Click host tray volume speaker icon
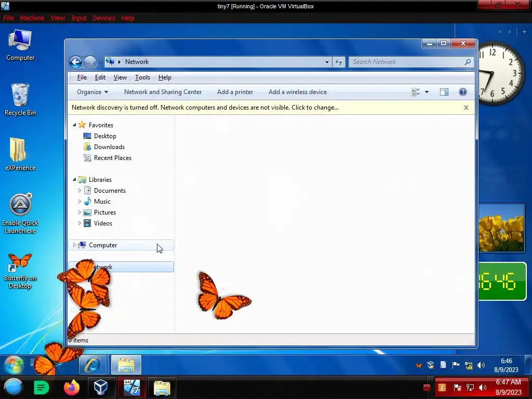532x399 pixels. pos(483,388)
